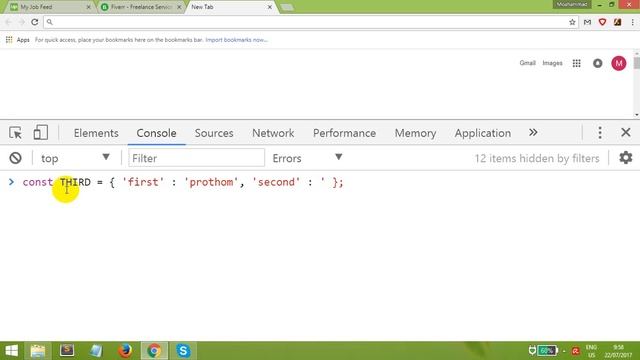Switch to the Elements tab
Image resolution: width=640 pixels, height=360 pixels.
(x=96, y=133)
